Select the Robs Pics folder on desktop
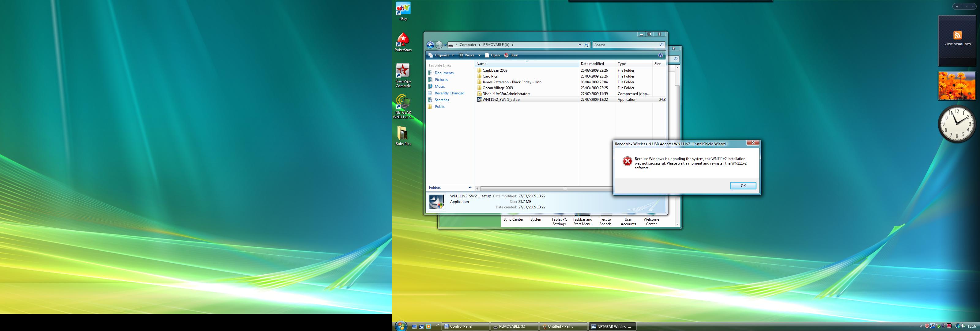This screenshot has height=331, width=980. (403, 136)
